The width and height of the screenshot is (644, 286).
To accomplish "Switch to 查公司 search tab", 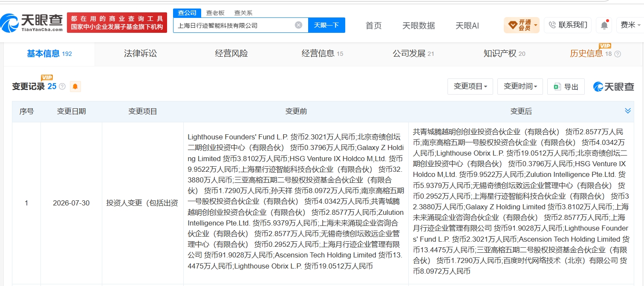I will point(187,13).
